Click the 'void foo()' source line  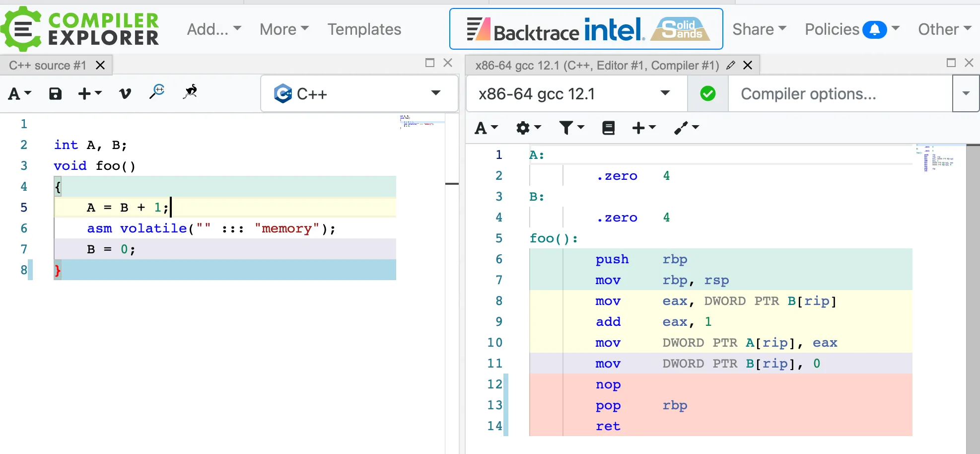point(94,166)
